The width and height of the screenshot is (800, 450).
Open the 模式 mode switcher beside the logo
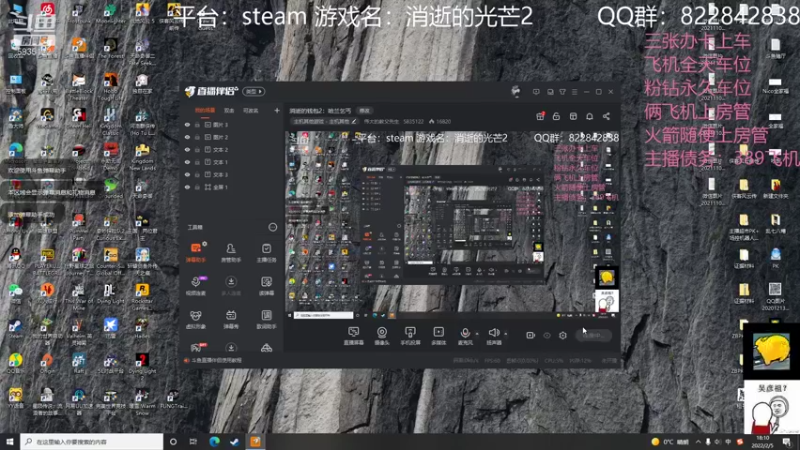[254, 91]
